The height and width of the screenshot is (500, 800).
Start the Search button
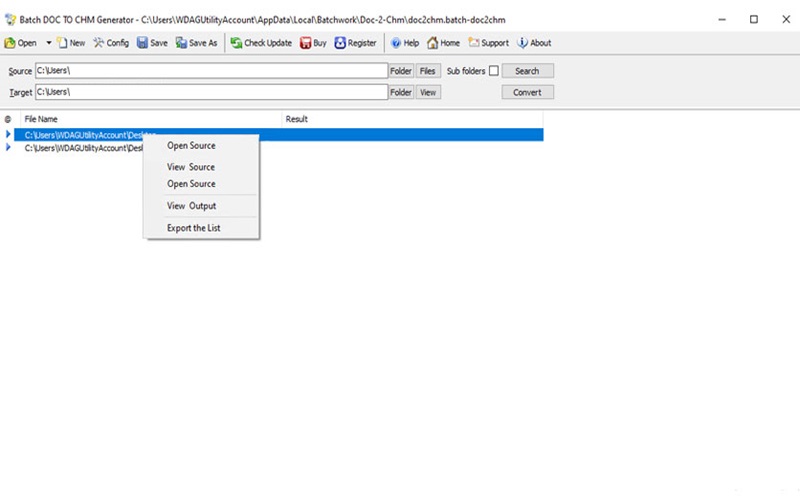coord(527,71)
